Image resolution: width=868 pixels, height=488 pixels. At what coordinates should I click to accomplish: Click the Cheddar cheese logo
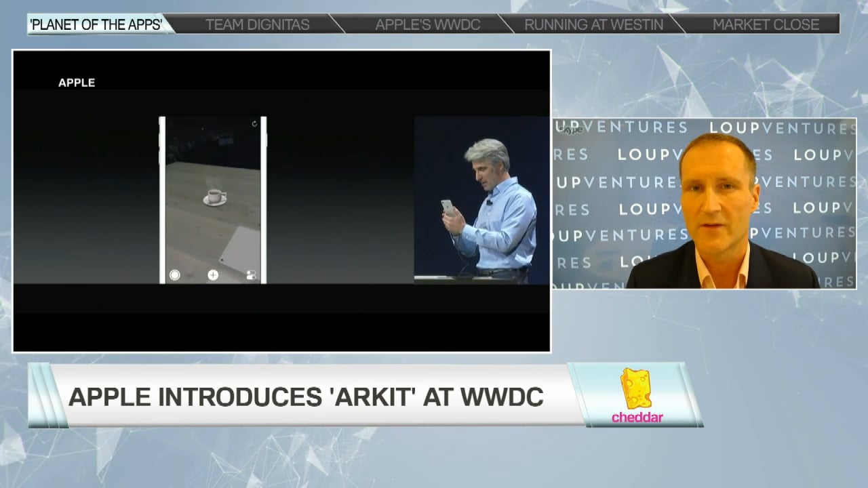click(636, 388)
